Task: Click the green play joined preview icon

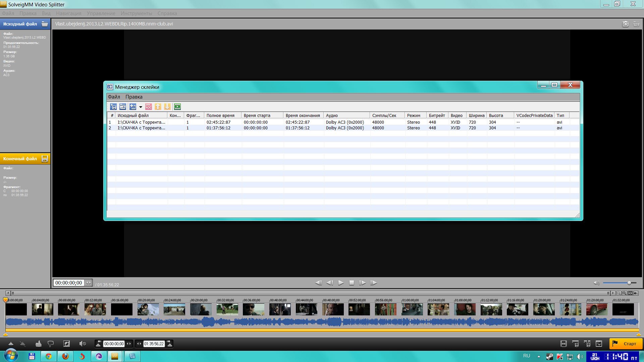Action: click(177, 107)
